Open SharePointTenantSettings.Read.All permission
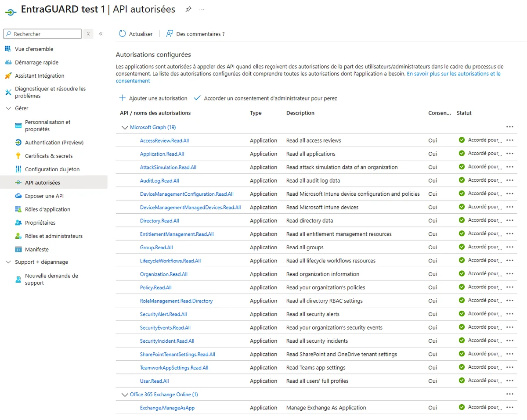Image resolution: width=527 pixels, height=420 pixels. 177,355
